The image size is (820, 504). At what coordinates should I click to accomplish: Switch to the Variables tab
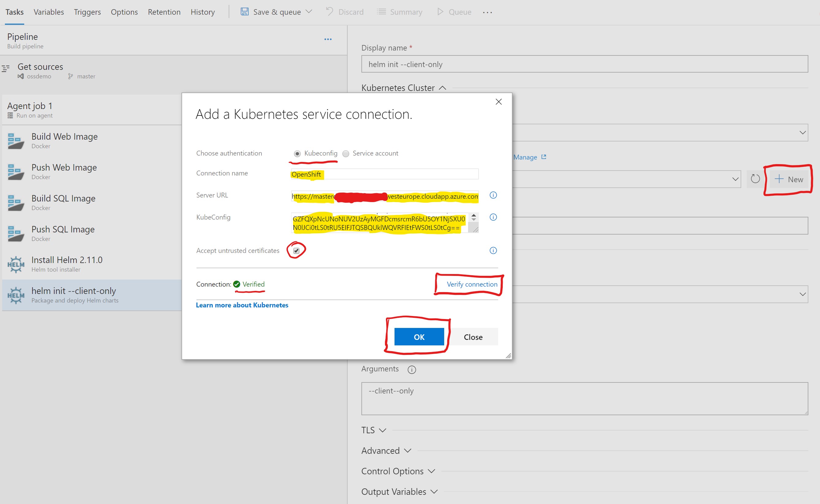point(49,12)
